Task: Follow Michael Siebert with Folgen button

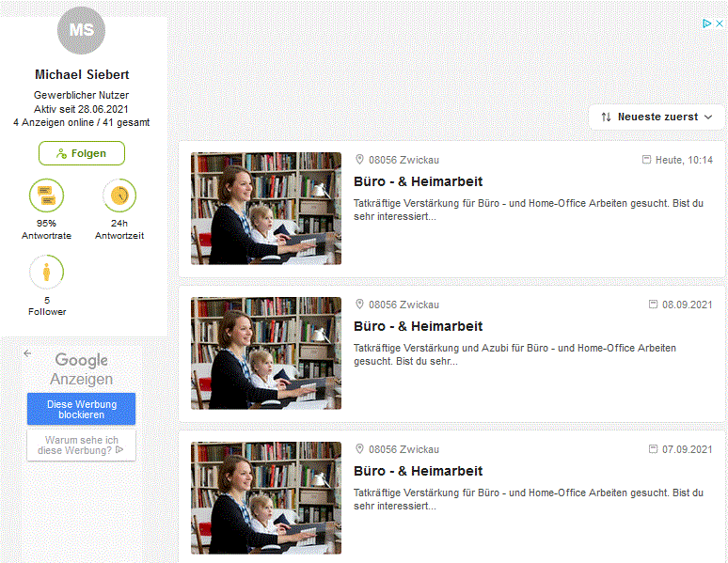Action: click(x=82, y=153)
